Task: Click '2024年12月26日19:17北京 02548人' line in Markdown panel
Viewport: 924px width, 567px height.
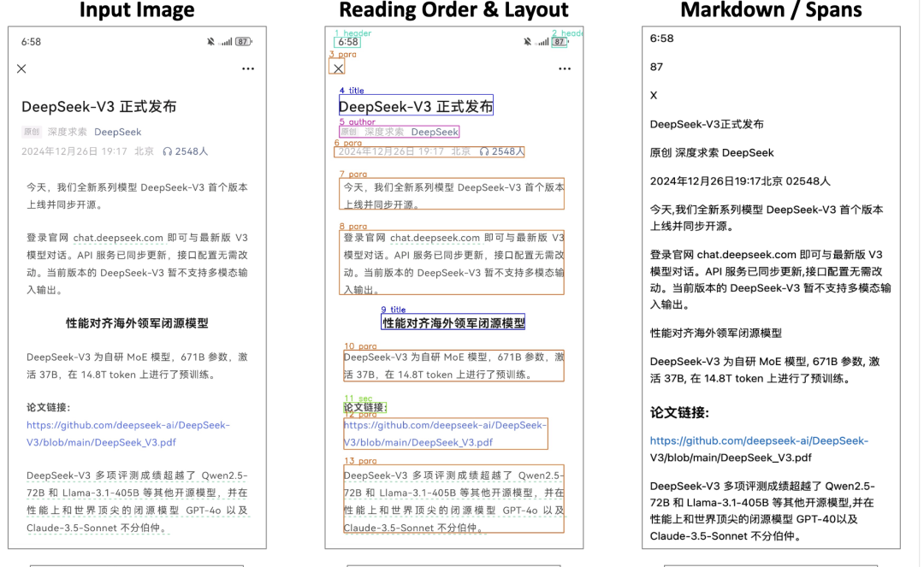Action: [x=740, y=181]
